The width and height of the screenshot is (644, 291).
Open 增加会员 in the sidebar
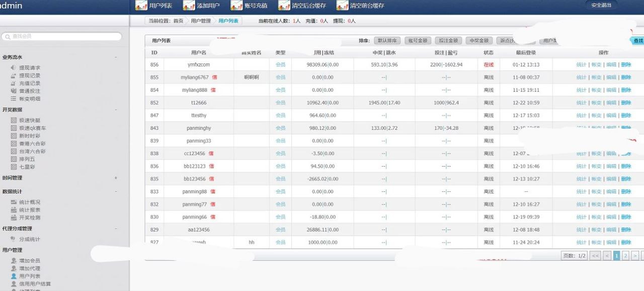[30, 261]
